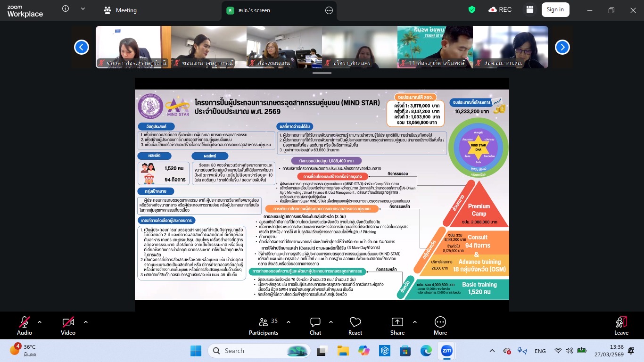
Task: Open the apps grid icon in the title bar
Action: 530,9
